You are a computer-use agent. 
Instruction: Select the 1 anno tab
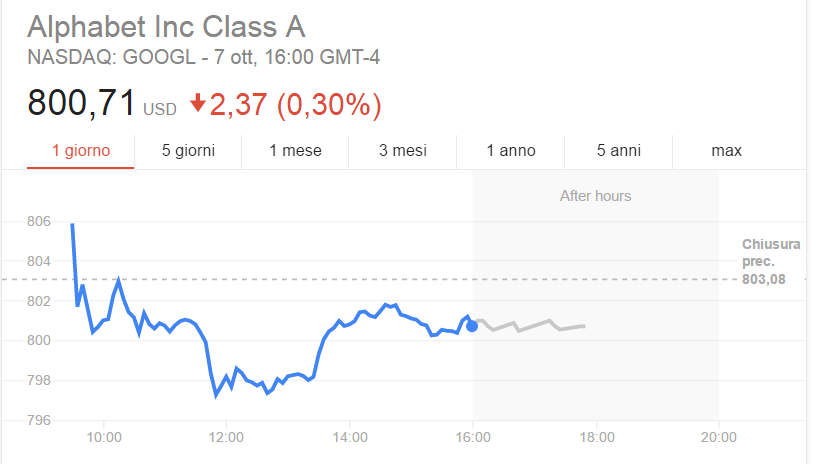click(x=511, y=151)
